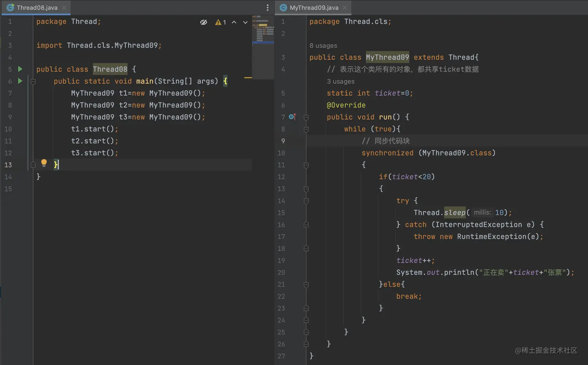Collapse the main method fold in Thread08
The height and width of the screenshot is (365, 588).
[x=33, y=81]
